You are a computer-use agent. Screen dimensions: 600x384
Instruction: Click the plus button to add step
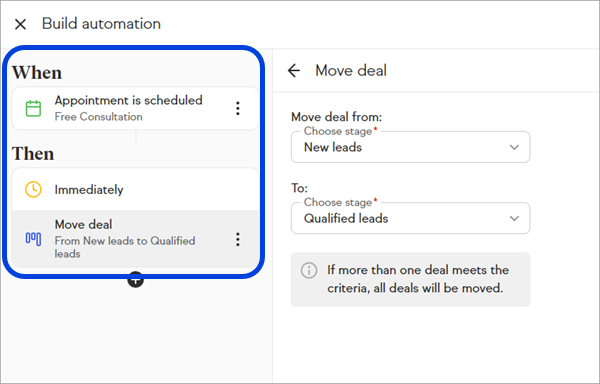(135, 280)
